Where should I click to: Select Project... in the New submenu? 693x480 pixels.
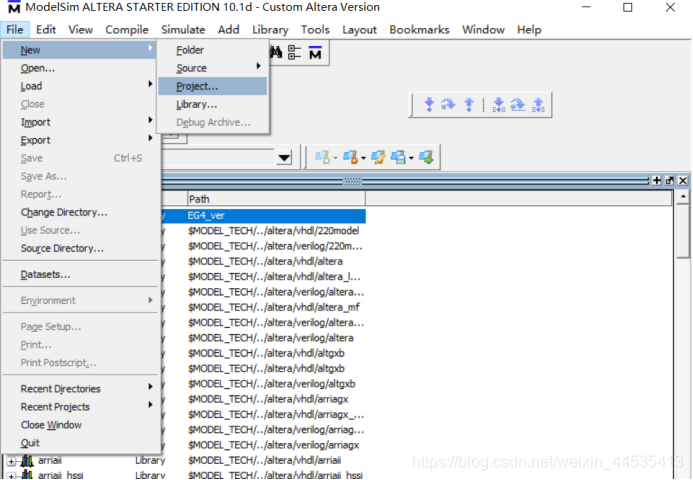coord(213,86)
